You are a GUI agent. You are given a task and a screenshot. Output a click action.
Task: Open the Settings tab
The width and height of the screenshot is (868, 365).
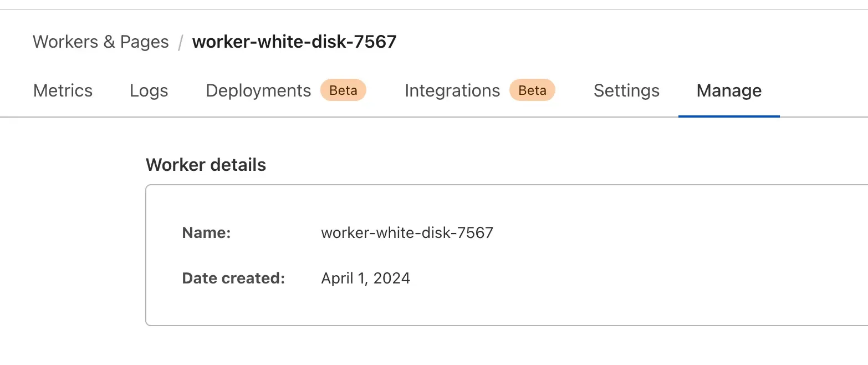click(x=626, y=90)
